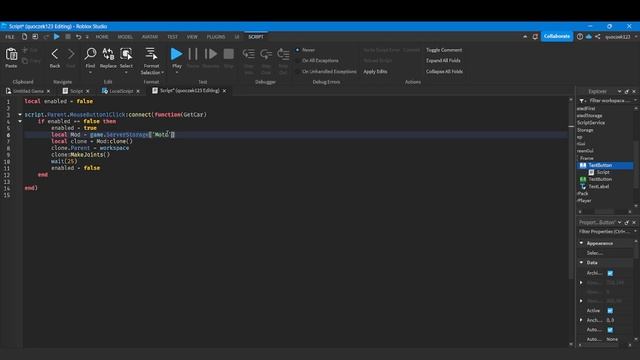This screenshot has width=640, height=360.
Task: Collapse the Data section in Properties
Action: tap(581, 262)
